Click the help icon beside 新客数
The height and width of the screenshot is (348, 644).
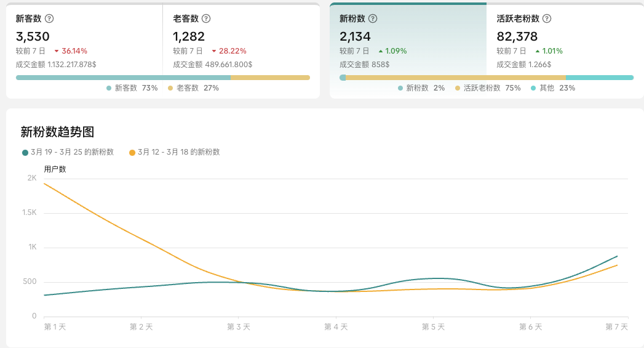(49, 18)
